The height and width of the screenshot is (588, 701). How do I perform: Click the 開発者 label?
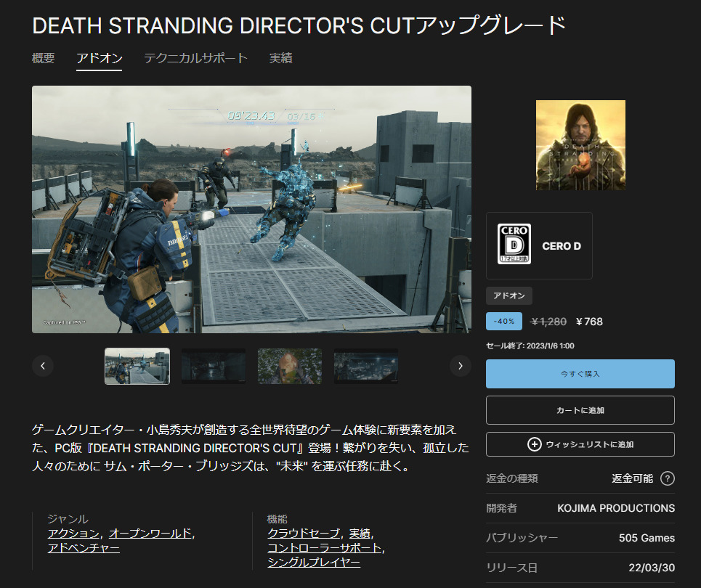[x=502, y=508]
